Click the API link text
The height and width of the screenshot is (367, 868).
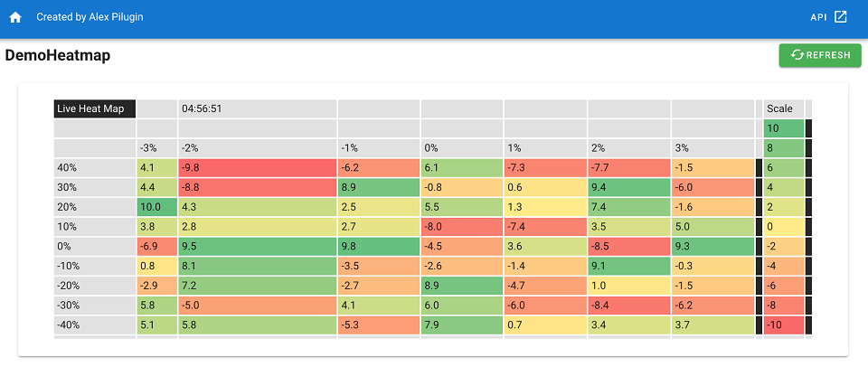click(818, 17)
